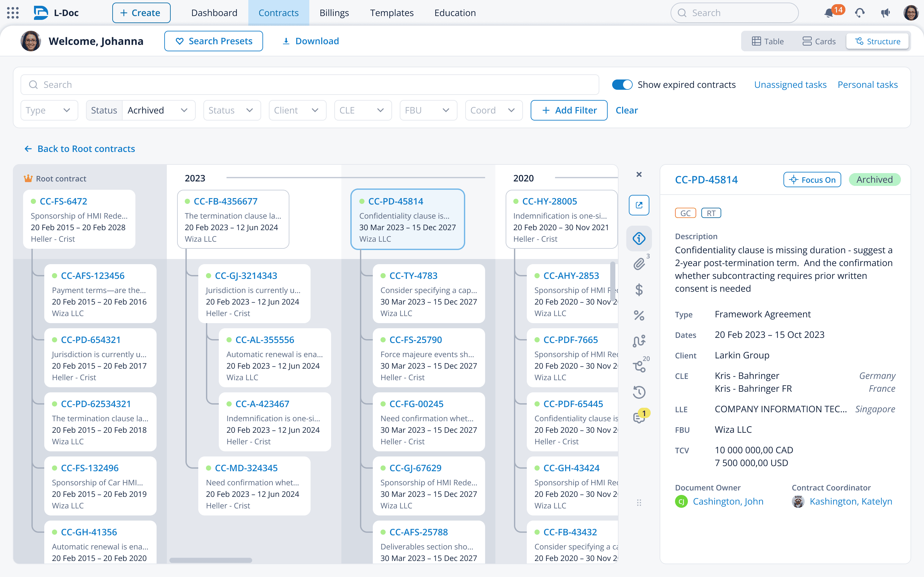Viewport: 924px width, 577px height.
Task: Switch to the Cards view
Action: point(819,41)
